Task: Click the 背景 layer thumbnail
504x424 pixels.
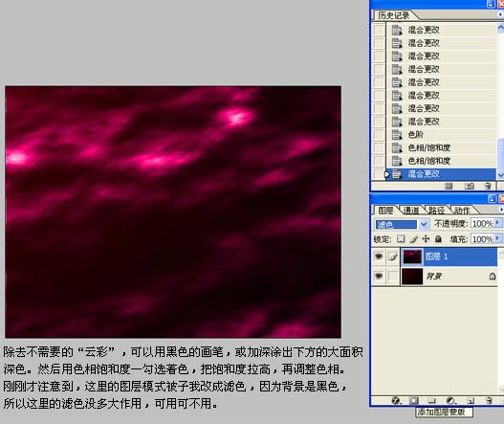Action: 412,277
